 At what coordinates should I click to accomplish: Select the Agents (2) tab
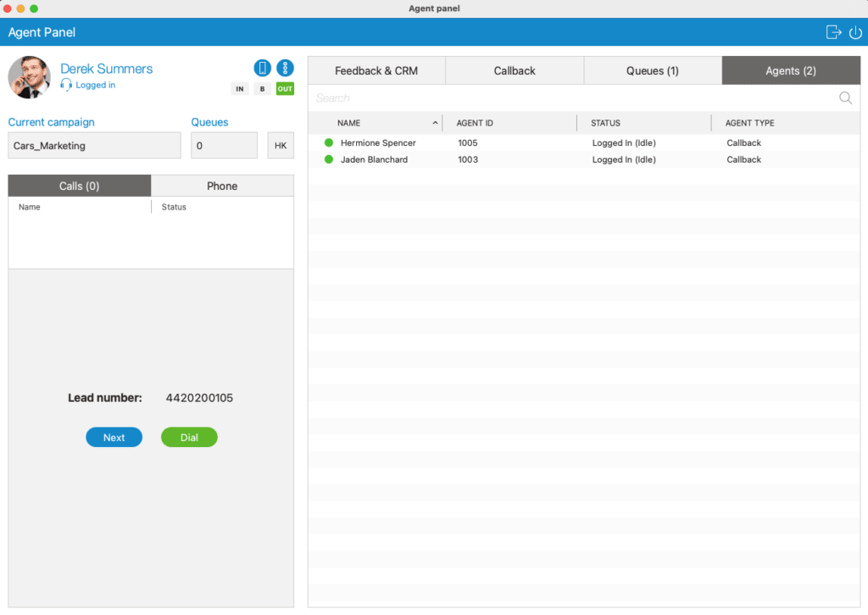point(791,71)
